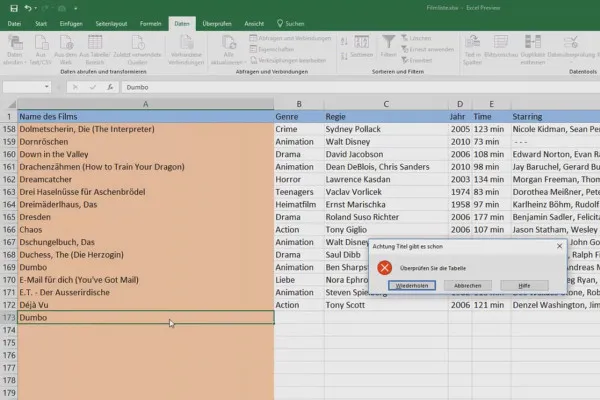600x400 pixels.
Task: Switch to the Start ribbon tab
Action: (x=41, y=24)
